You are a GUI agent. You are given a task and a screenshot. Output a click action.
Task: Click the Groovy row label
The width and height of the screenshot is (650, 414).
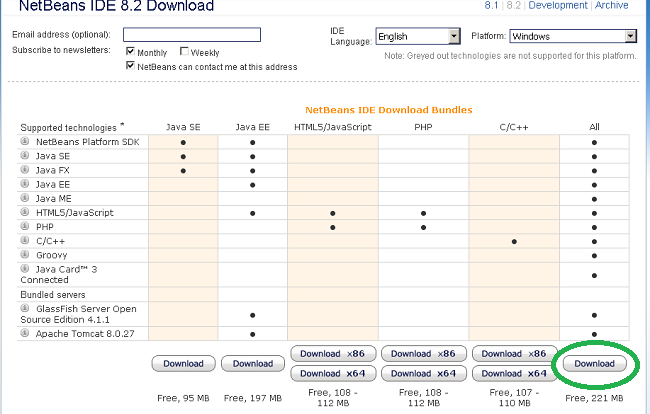tap(51, 255)
